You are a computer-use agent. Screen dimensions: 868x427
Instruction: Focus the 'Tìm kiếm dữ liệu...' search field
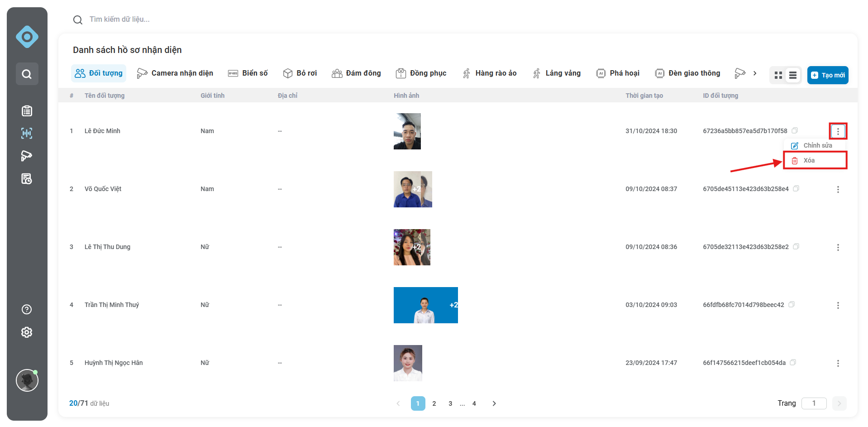pyautogui.click(x=119, y=19)
